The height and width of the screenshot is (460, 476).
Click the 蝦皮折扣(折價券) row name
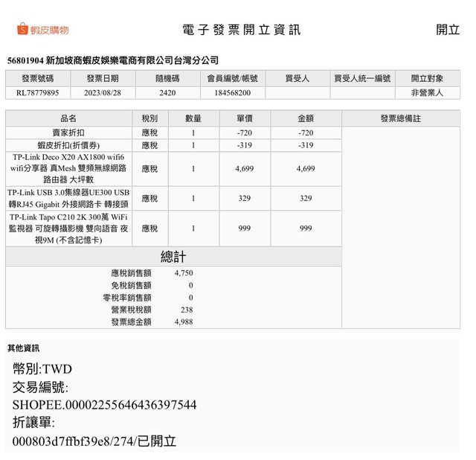68,145
